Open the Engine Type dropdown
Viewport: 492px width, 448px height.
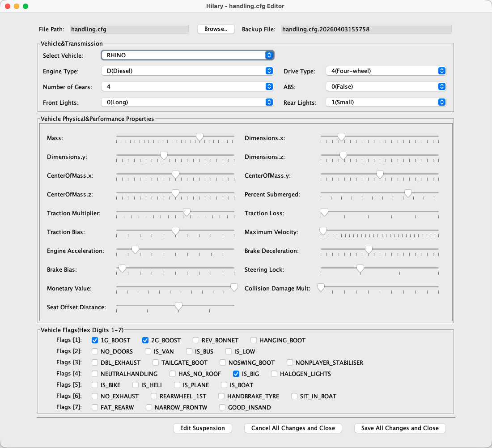click(187, 71)
